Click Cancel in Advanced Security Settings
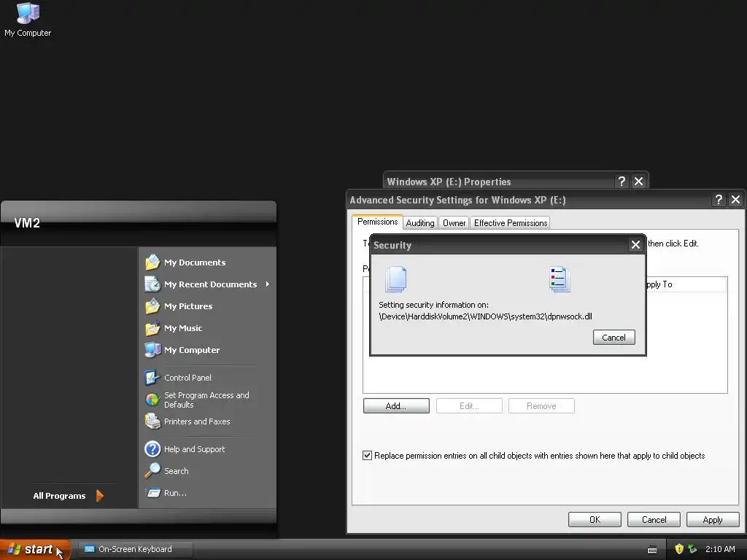This screenshot has width=747, height=560. pyautogui.click(x=654, y=519)
